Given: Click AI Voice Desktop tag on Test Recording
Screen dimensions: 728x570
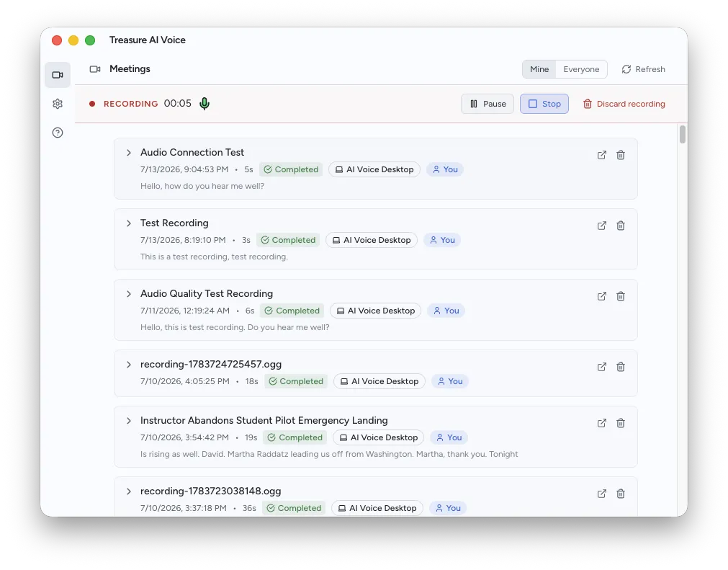Looking at the screenshot, I should click(x=372, y=240).
